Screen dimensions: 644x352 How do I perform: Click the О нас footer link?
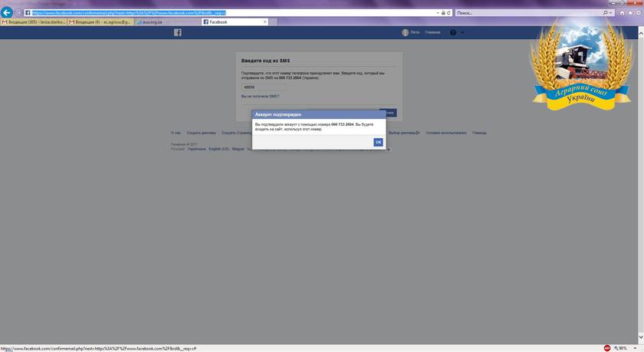[176, 133]
